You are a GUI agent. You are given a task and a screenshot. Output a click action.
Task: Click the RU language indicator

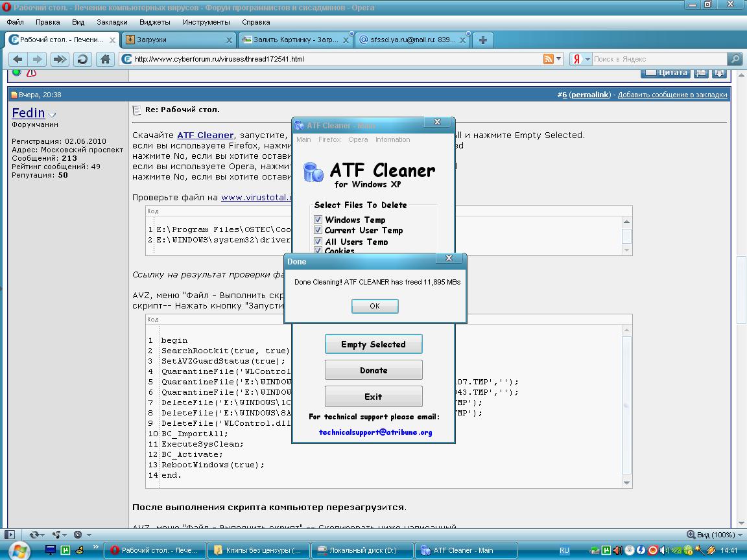click(564, 550)
